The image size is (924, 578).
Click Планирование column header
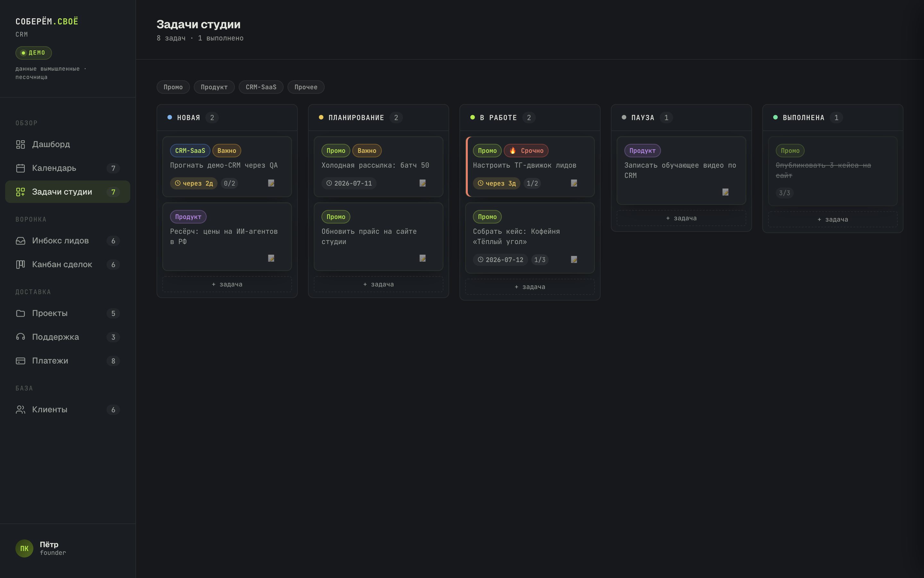[378, 118]
